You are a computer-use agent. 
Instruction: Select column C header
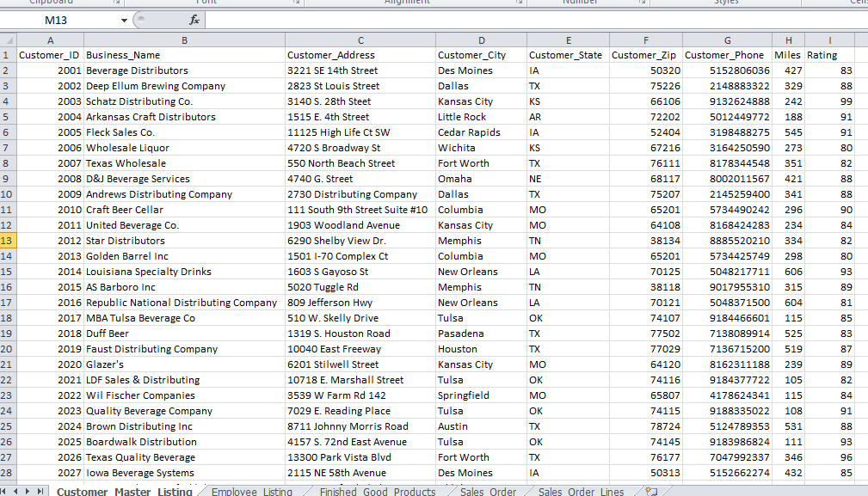pos(360,40)
